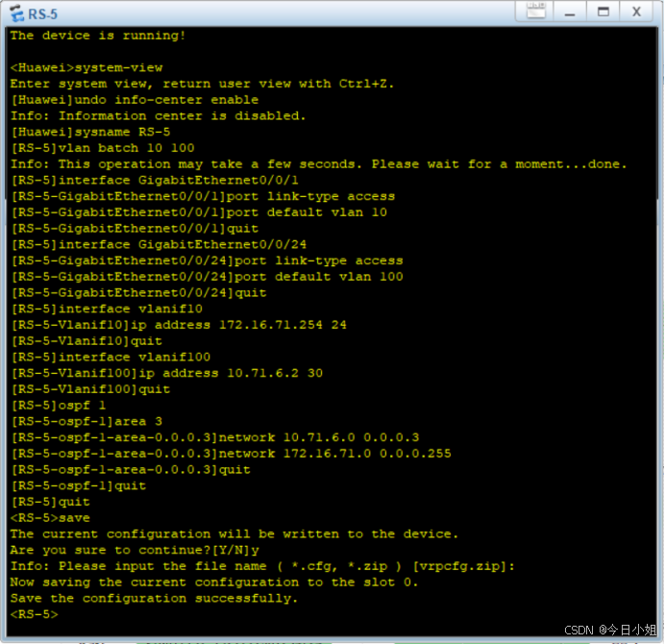Click the 'sysname RS-5' command line
665x644 pixels.
pos(90,132)
